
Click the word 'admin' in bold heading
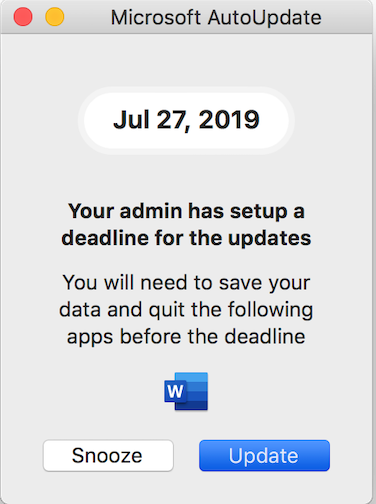151,211
